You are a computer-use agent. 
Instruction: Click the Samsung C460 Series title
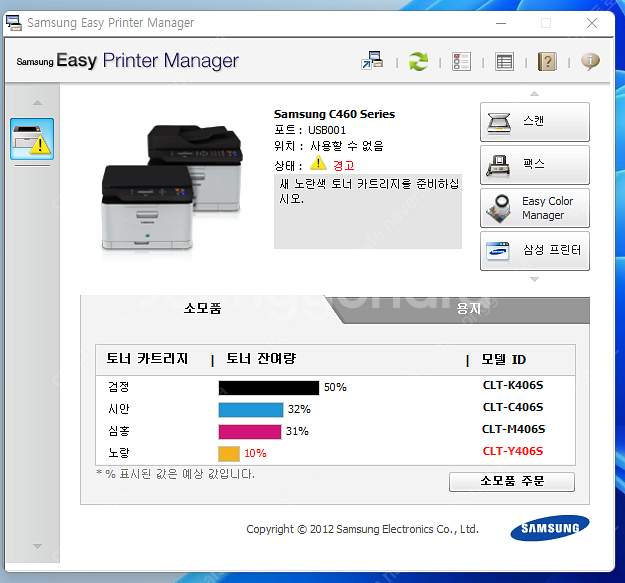click(334, 114)
